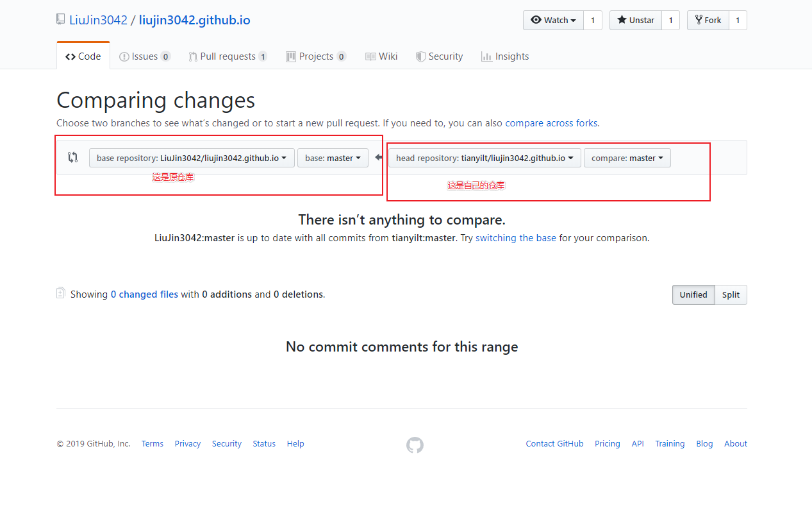Fork this repository
Screen dimensions: 812x510
pos(708,20)
